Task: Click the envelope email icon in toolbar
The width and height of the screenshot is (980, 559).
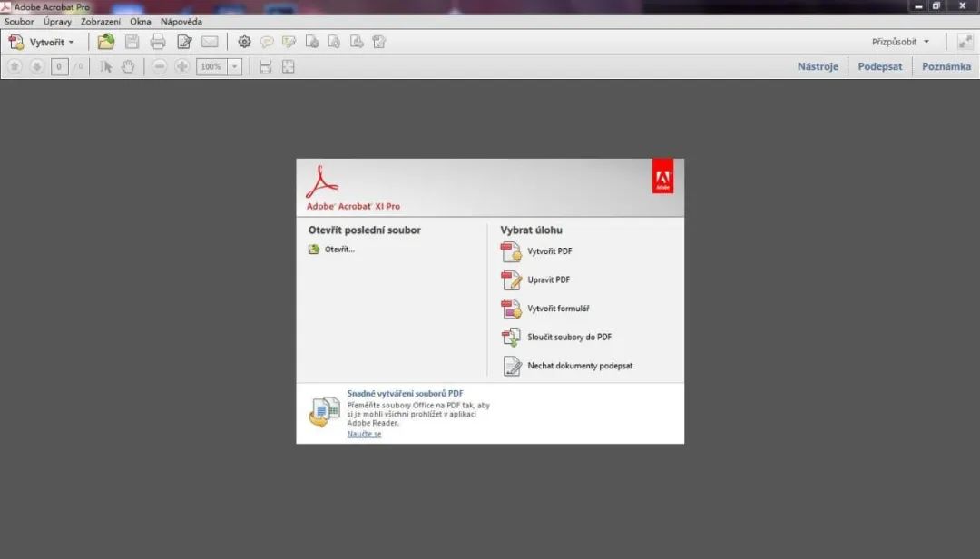Action: (x=210, y=41)
